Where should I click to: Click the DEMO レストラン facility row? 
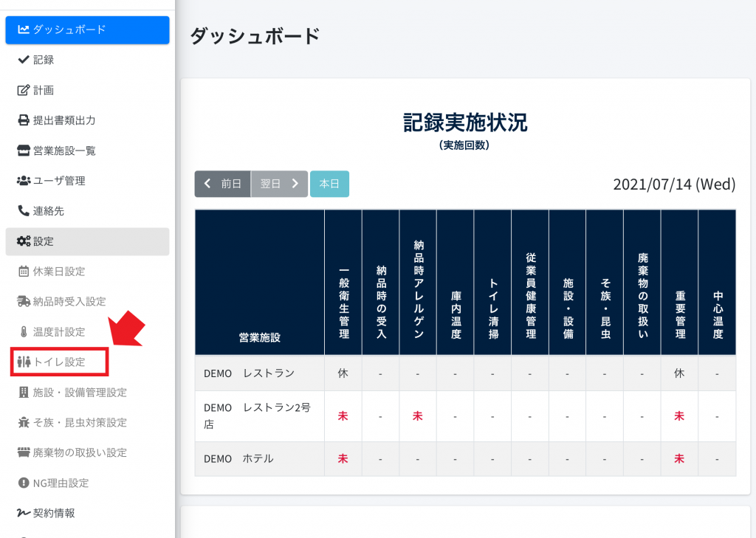coord(465,373)
